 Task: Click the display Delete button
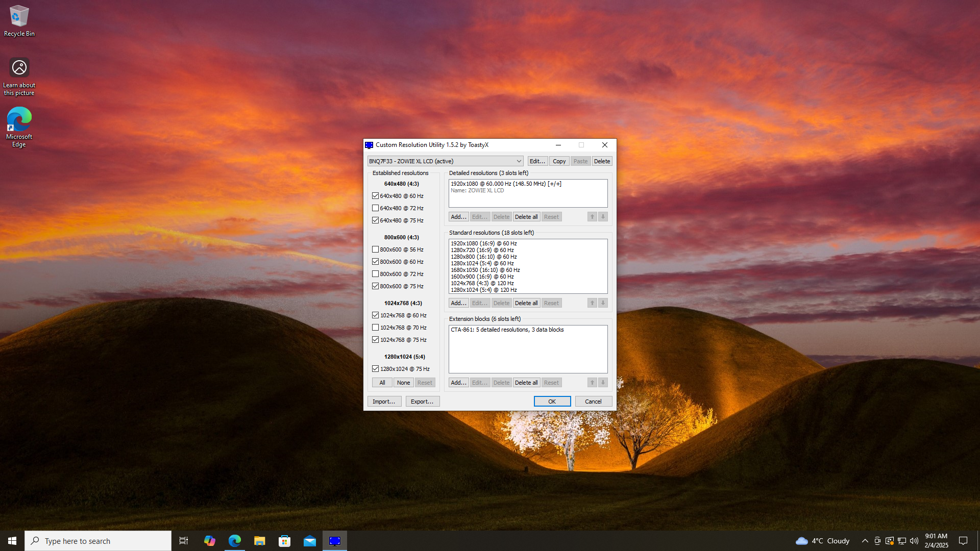click(x=602, y=161)
